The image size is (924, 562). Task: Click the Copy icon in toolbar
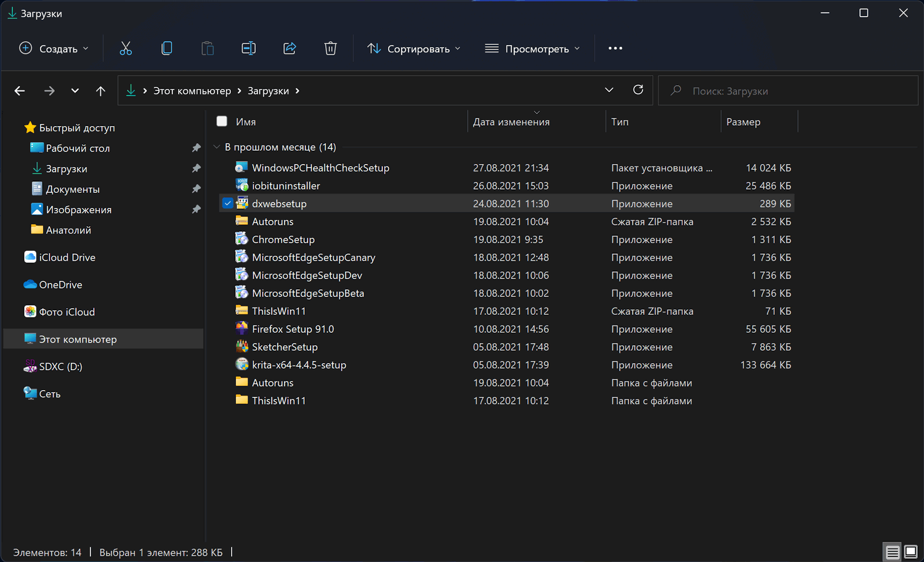[x=166, y=49]
